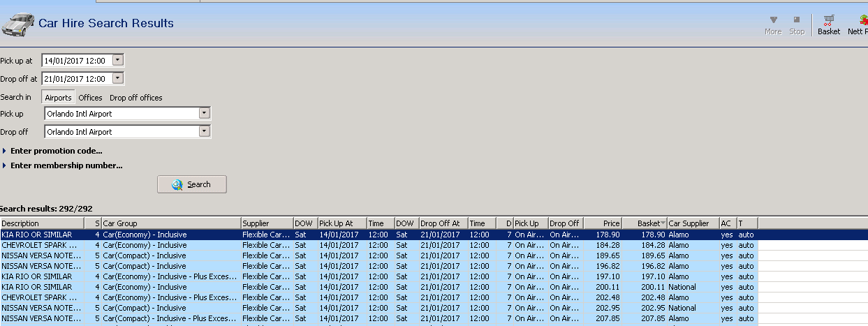The width and height of the screenshot is (868, 326).
Task: Expand Enter promotion code section
Action: 53,151
